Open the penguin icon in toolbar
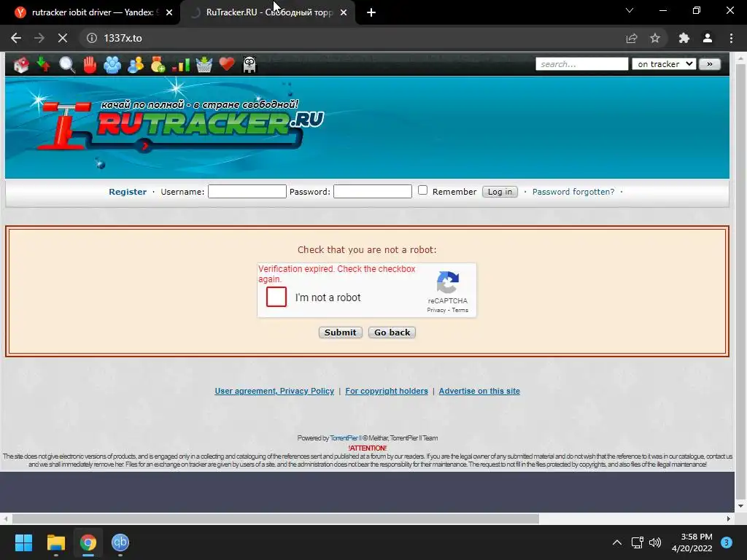 (249, 64)
